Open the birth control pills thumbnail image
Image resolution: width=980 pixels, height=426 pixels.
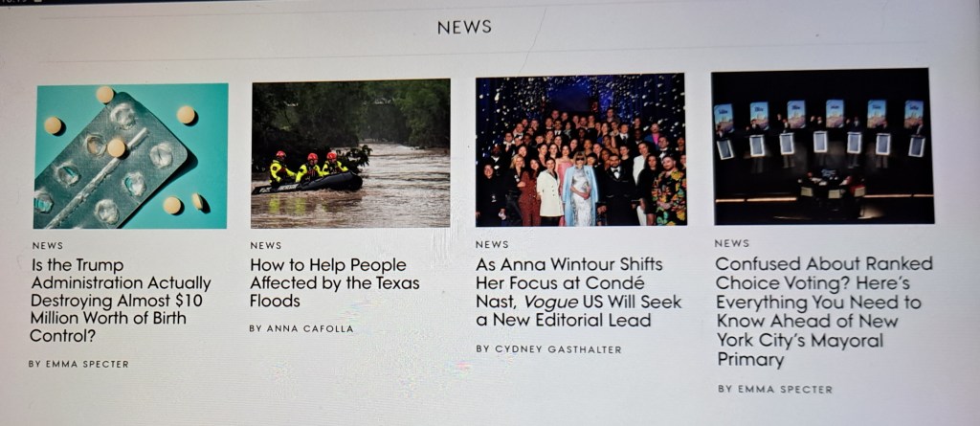(130, 156)
